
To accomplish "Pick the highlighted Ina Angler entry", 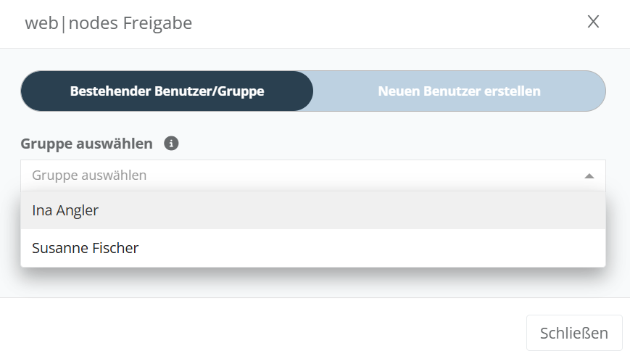I will (65, 210).
